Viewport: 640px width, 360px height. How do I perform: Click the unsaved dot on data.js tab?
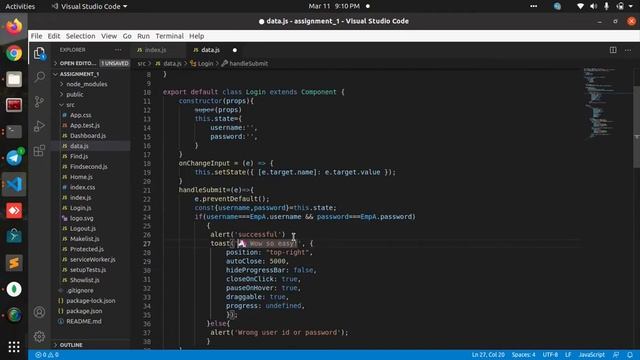(235, 50)
